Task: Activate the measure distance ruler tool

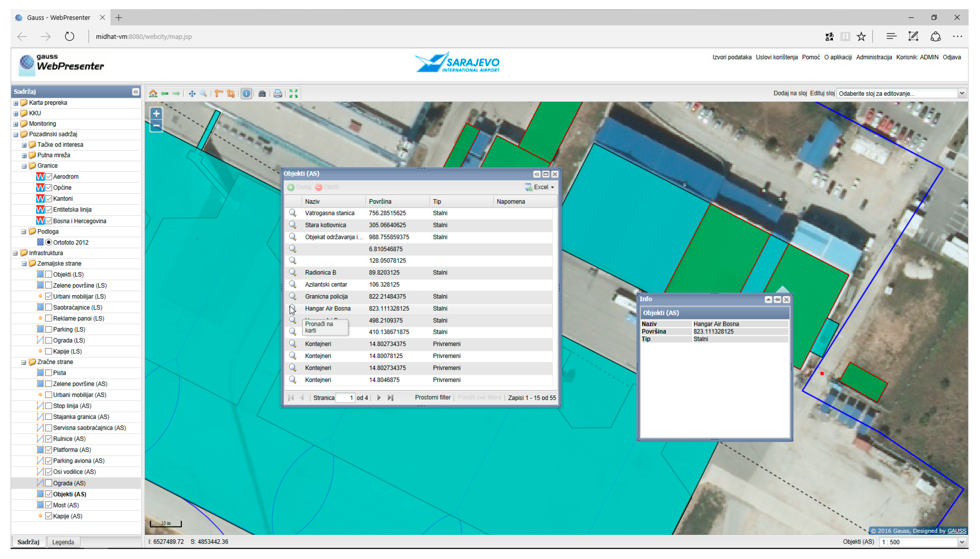Action: click(x=219, y=93)
